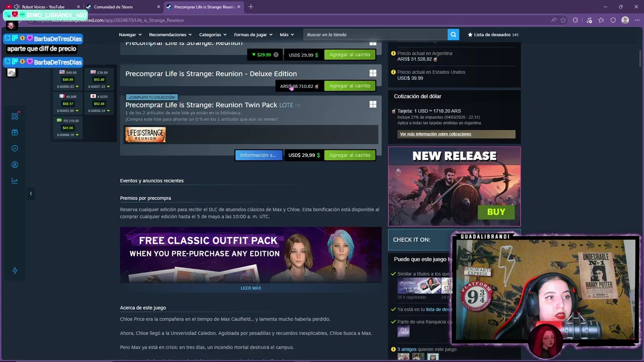Open the price chart icon in sidebar

point(15,181)
